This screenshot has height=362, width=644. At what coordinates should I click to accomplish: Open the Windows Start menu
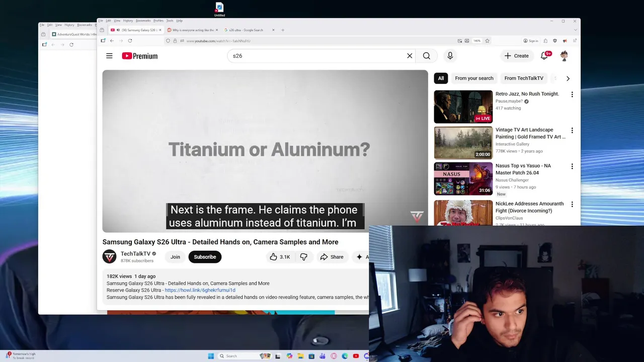tap(211, 356)
